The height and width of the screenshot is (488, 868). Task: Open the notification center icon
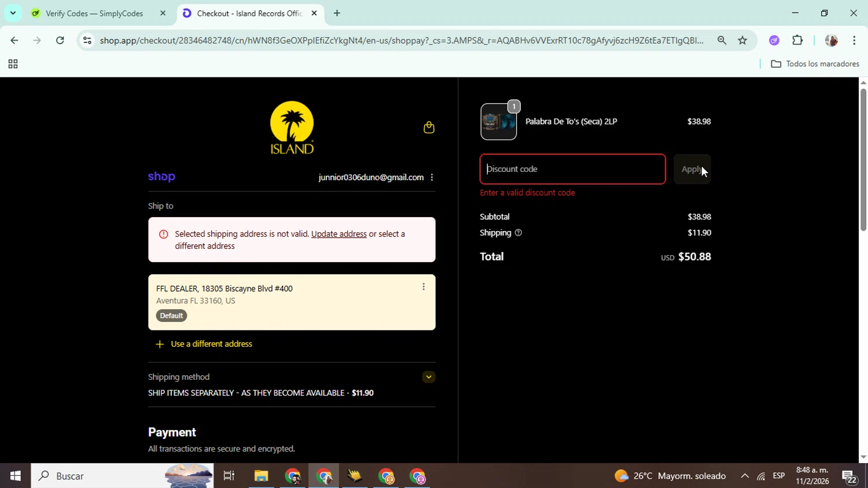pyautogui.click(x=849, y=476)
